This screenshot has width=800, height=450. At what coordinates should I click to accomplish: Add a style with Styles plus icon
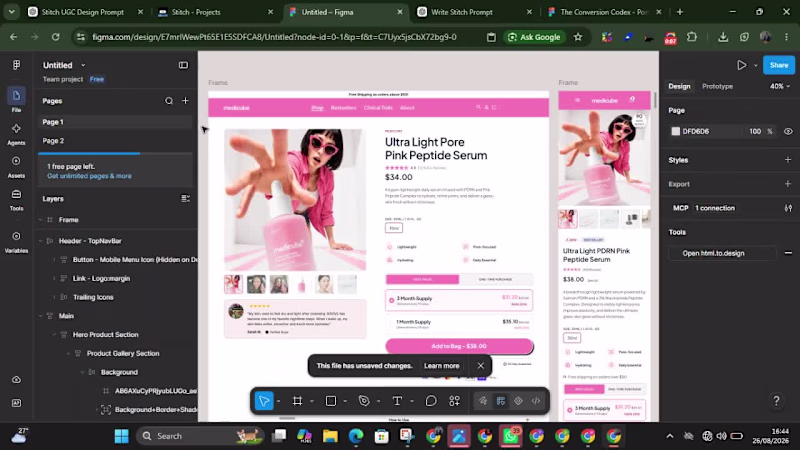(788, 160)
